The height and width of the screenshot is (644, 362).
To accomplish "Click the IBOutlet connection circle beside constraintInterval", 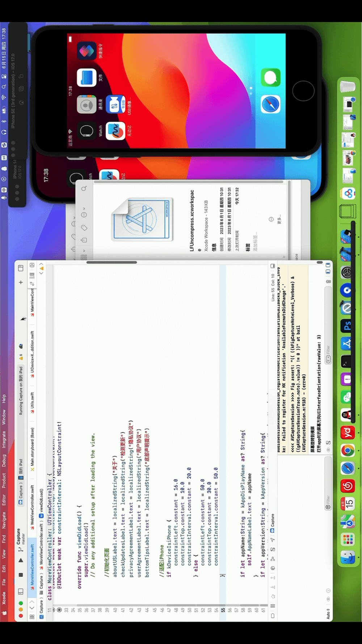I will point(59,610).
